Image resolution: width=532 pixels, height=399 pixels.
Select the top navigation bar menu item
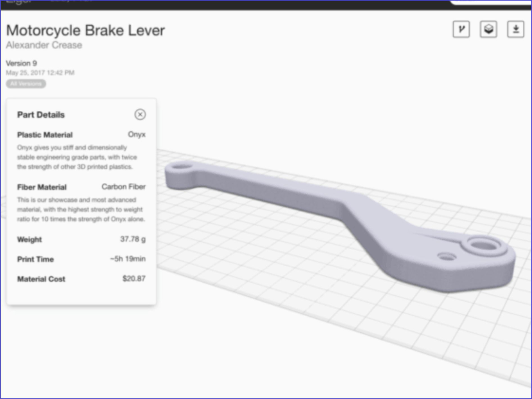pyautogui.click(x=71, y=2)
